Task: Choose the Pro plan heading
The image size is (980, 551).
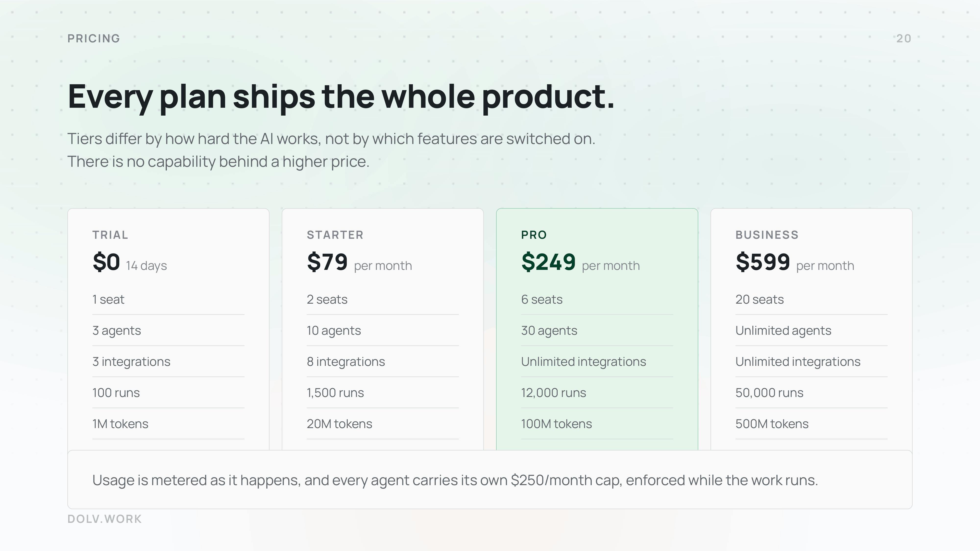Action: pos(534,235)
